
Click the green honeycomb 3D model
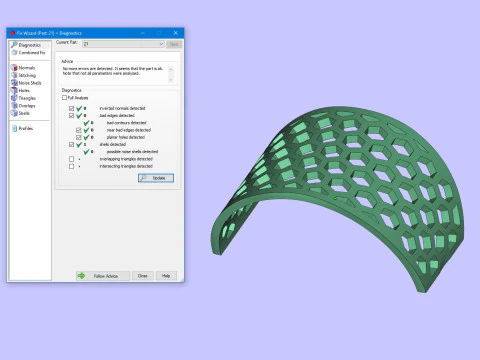(337, 197)
